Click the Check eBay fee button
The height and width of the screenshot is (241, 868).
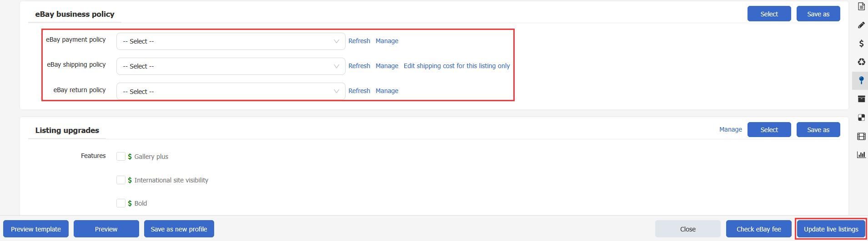[x=758, y=229]
